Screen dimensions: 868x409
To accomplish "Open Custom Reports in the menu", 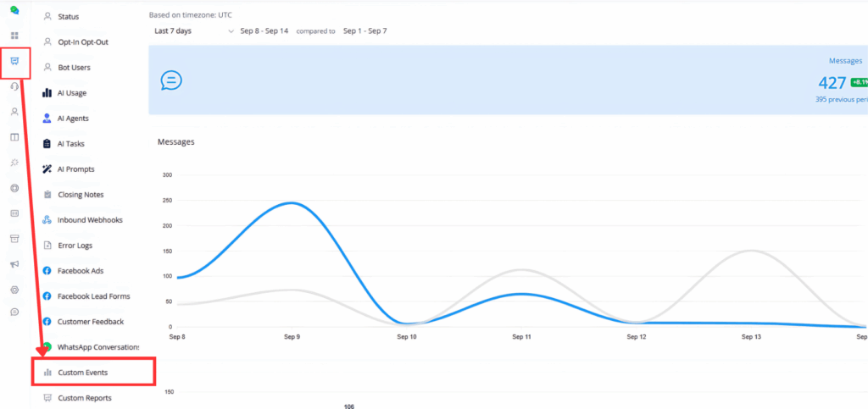I will 84,398.
